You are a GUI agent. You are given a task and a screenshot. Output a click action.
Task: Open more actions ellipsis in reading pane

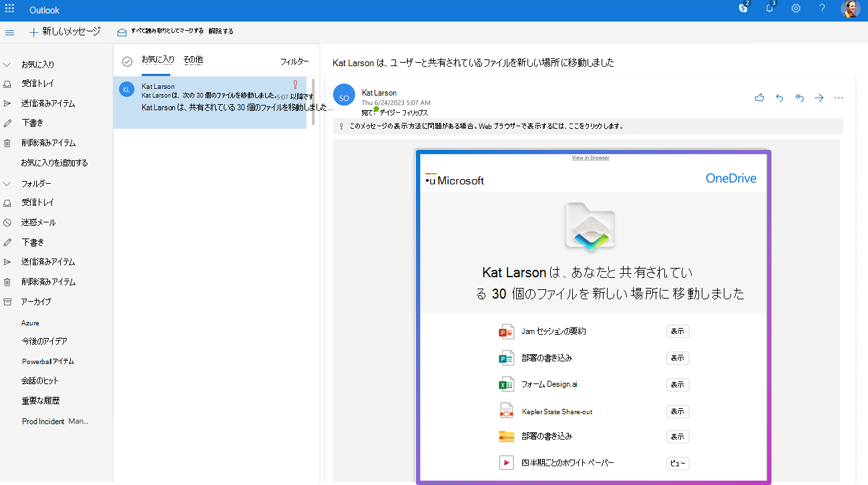[x=839, y=98]
